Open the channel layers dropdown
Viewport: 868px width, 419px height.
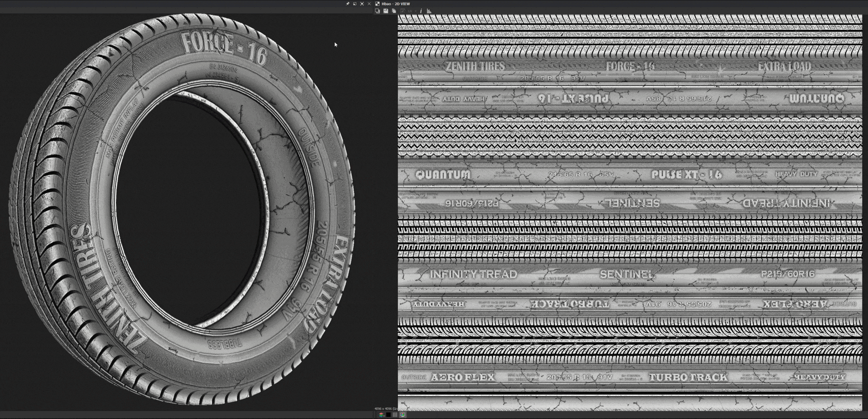point(382,414)
